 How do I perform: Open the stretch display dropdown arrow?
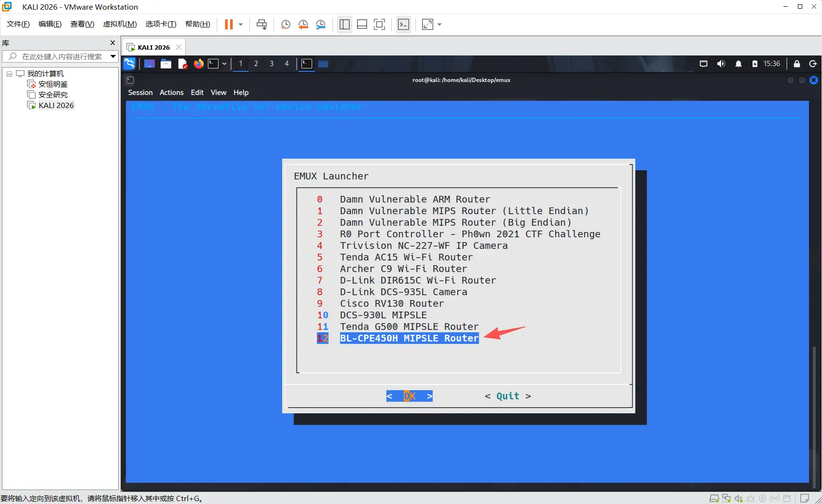(439, 25)
